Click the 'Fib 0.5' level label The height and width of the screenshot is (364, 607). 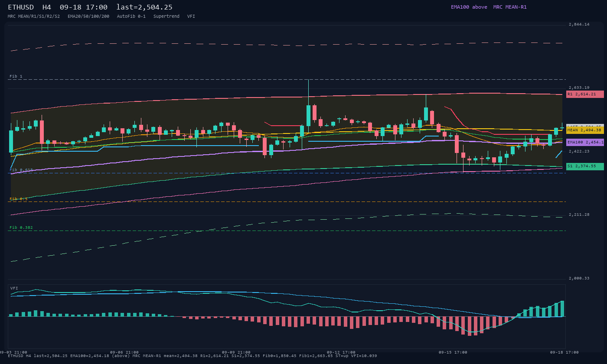tap(19, 199)
